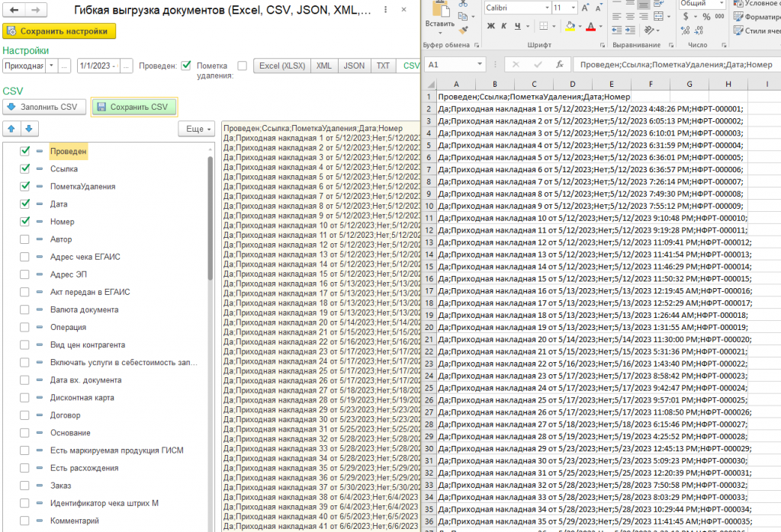Open the document type dropdown (Приходная)

point(51,66)
